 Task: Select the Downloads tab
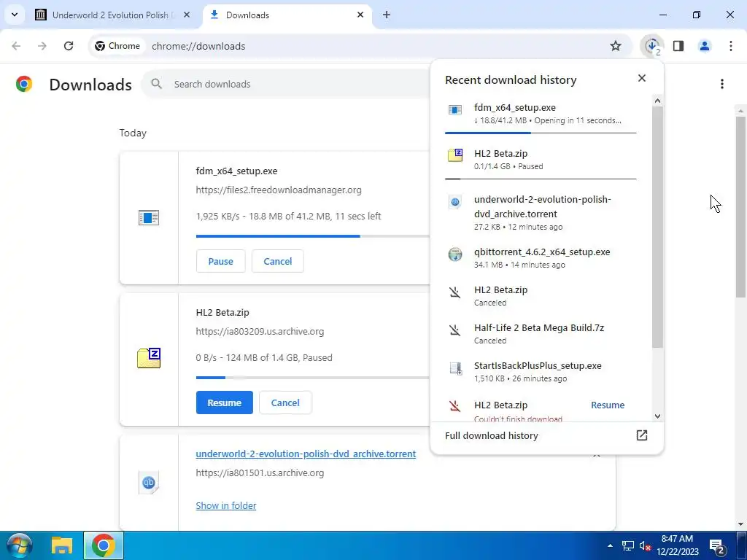click(287, 15)
